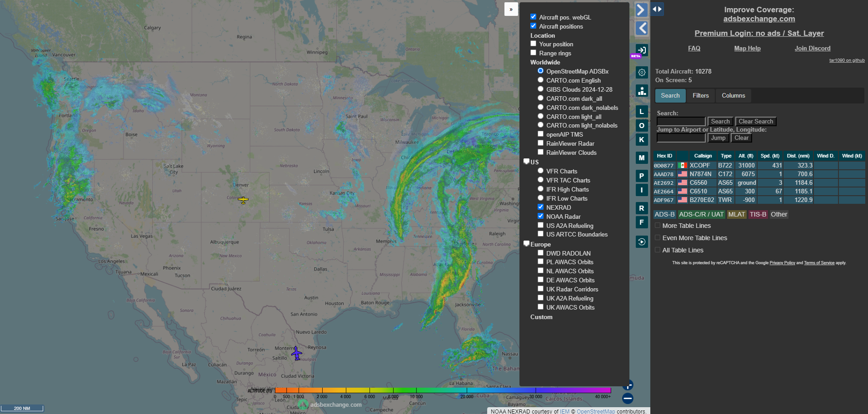Viewport: 868px width, 414px height.
Task: Open the Columns tab
Action: [733, 95]
